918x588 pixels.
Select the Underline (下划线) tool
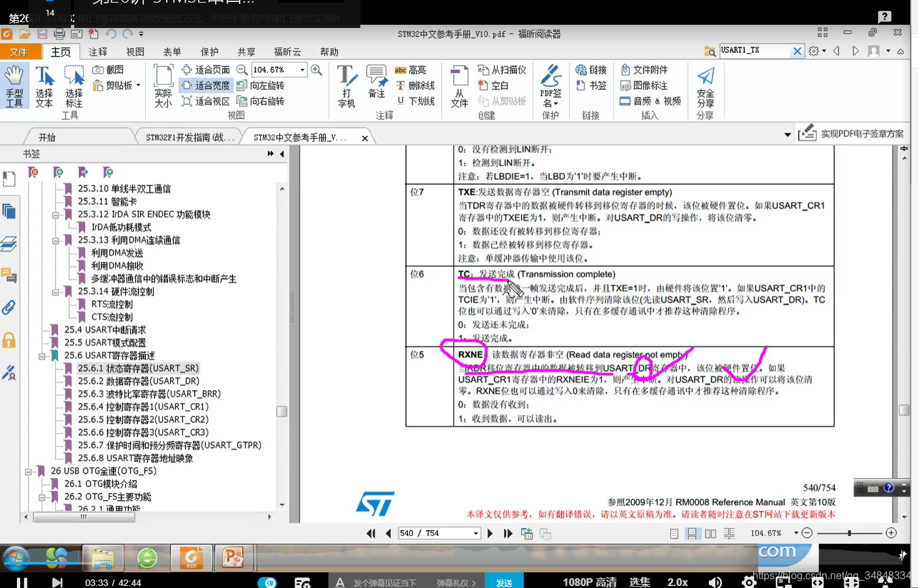tap(415, 101)
